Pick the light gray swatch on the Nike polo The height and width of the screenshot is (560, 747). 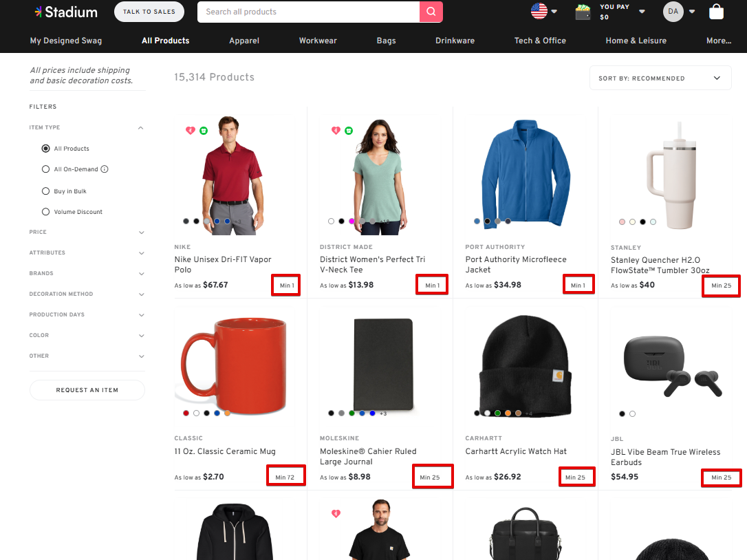click(207, 221)
